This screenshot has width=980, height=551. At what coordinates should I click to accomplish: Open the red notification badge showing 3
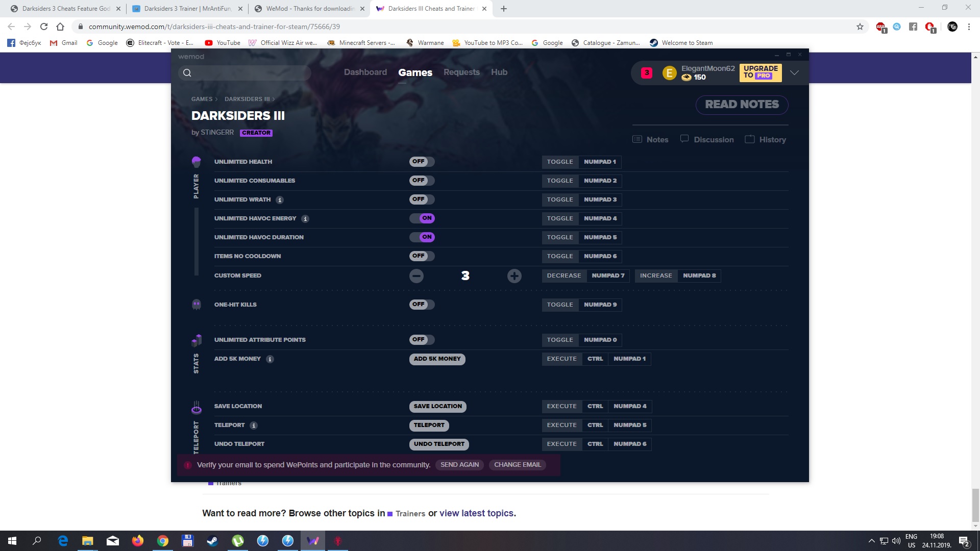[647, 73]
